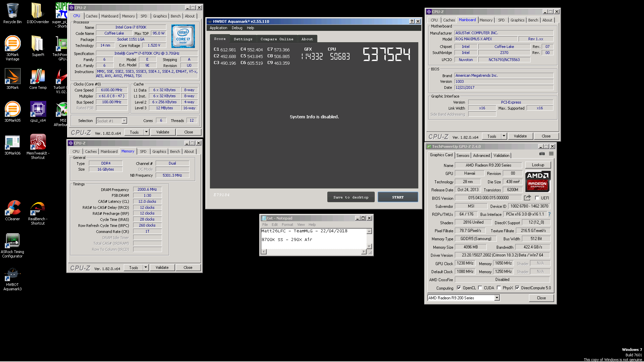Launch the TechPowerUp GPU-Z desktop icon
Screen dimensions: 644x362
point(60,48)
